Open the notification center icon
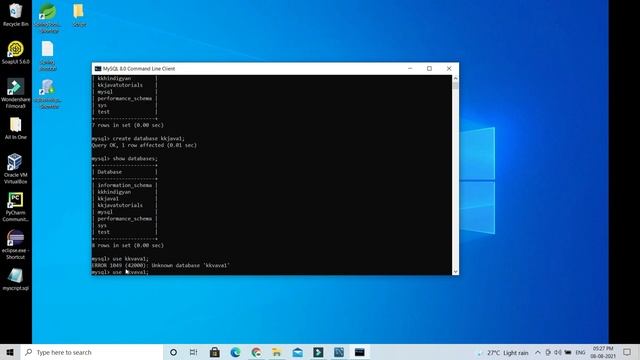This screenshot has width=640, height=360. [x=627, y=352]
